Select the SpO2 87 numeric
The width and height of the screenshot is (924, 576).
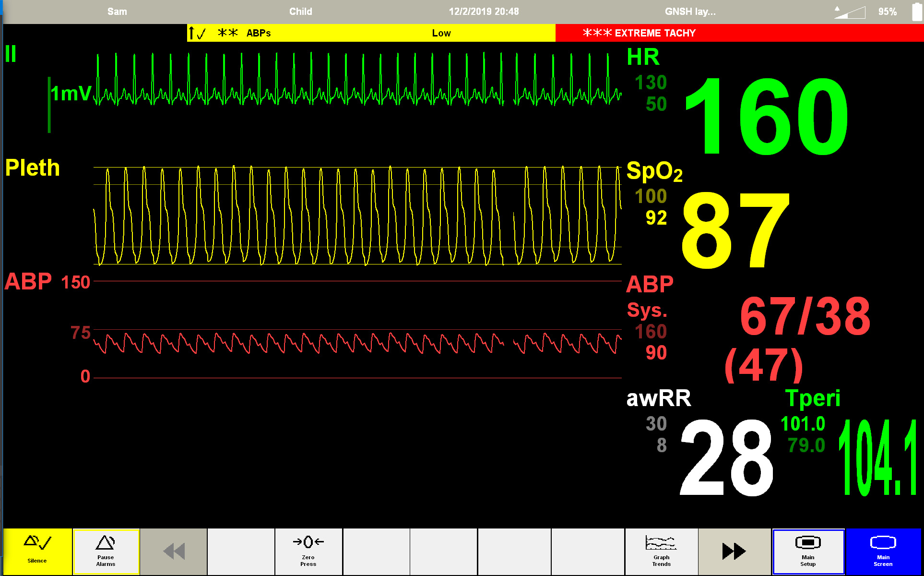(x=735, y=230)
